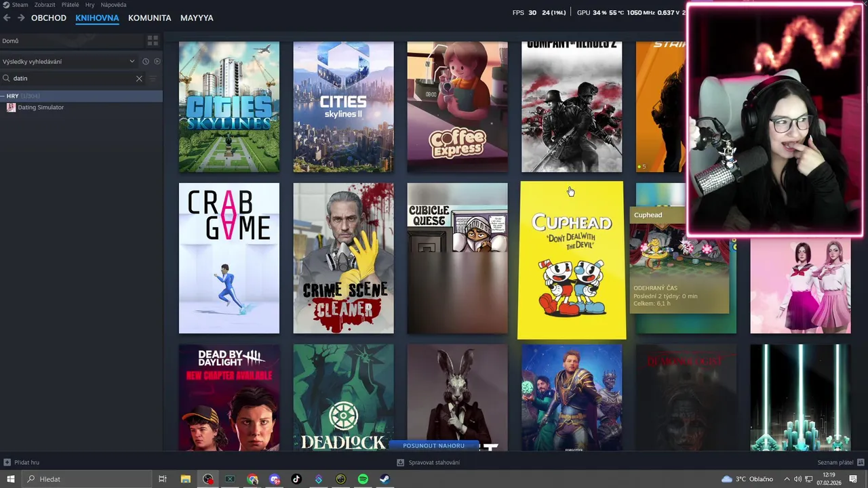
Task: Click the POSUNOUT NAHORU scroll-up button
Action: pos(434,445)
